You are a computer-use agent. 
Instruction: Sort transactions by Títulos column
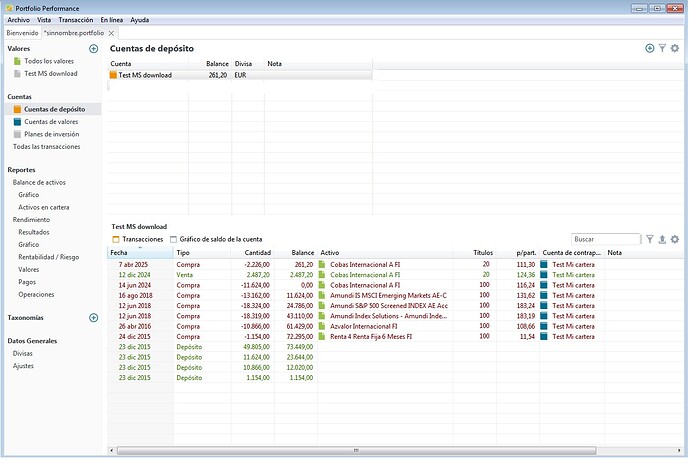click(x=475, y=253)
